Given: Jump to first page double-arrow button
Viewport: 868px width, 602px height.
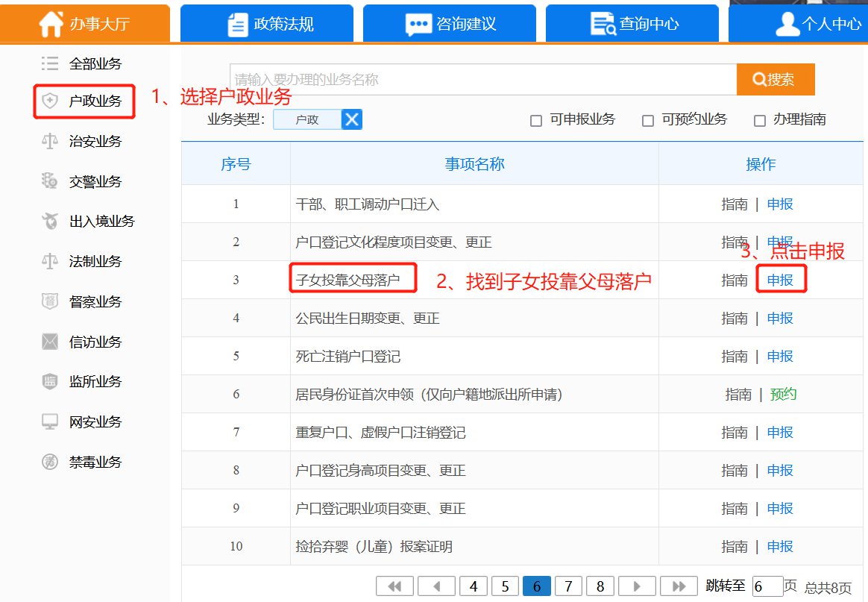Looking at the screenshot, I should (394, 586).
